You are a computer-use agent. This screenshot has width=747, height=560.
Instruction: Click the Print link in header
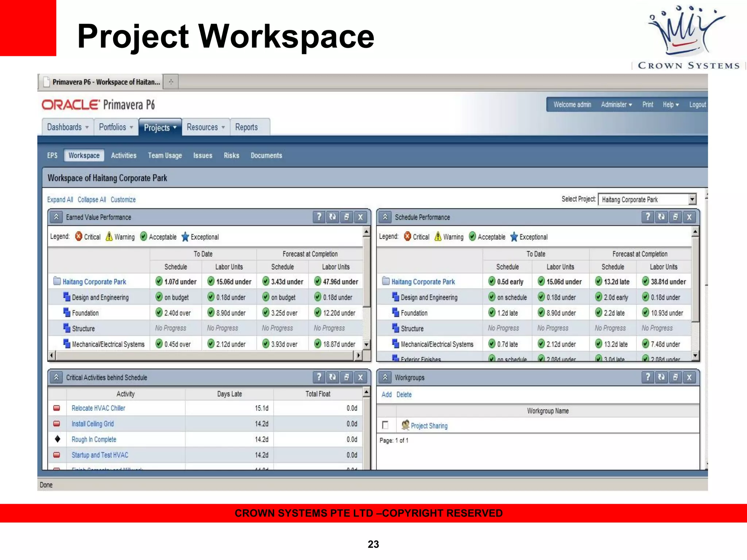(x=648, y=105)
